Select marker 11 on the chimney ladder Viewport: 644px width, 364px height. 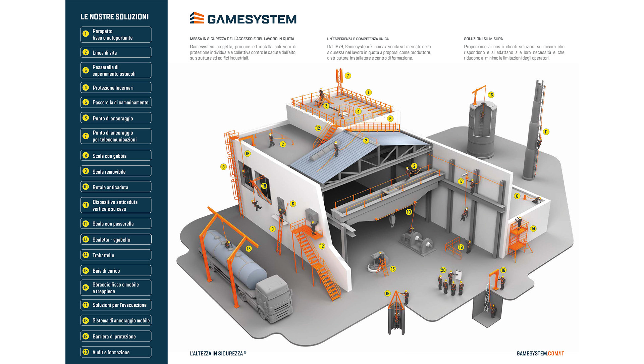546,132
